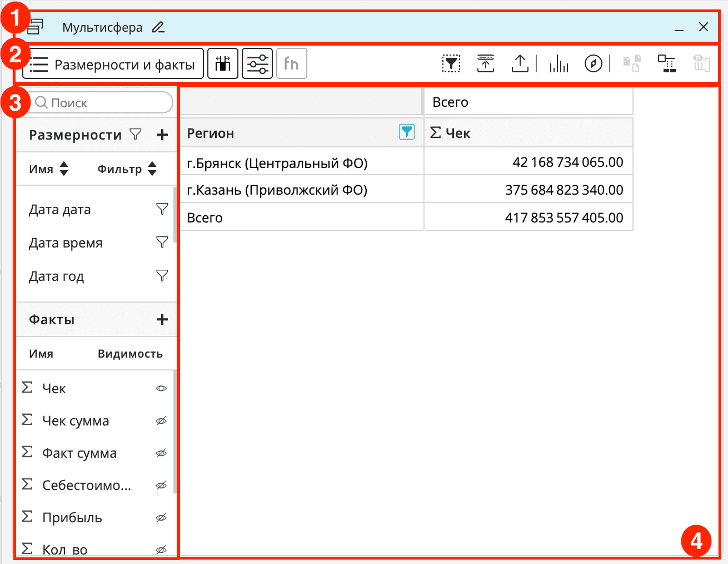Show the Чек сумма fact

click(161, 421)
